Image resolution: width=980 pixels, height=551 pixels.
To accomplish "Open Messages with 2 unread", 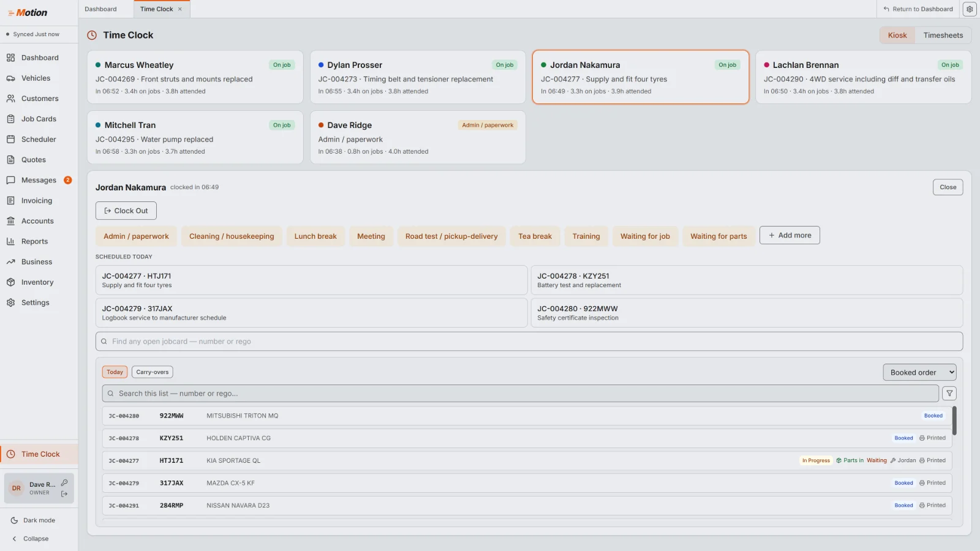I will 39,180.
